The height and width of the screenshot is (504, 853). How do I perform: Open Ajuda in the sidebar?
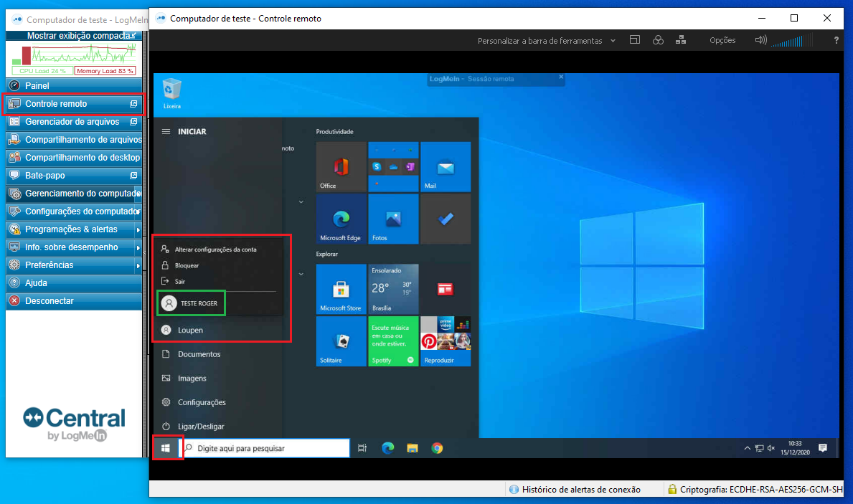point(74,283)
